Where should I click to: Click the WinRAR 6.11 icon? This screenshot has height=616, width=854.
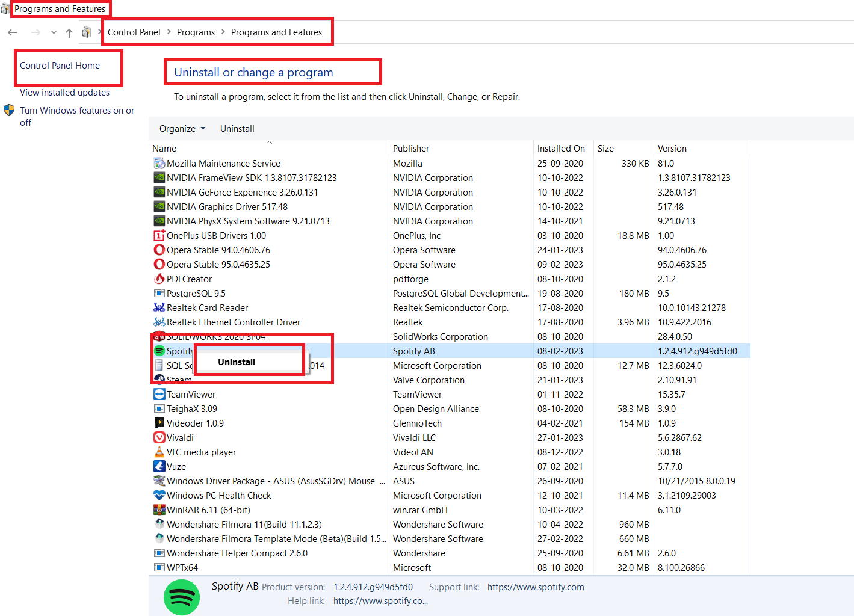159,510
